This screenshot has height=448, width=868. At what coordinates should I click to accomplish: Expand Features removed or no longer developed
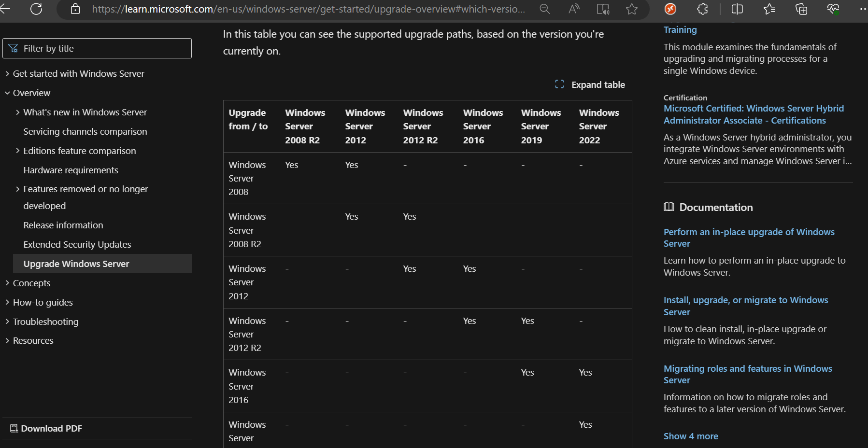pyautogui.click(x=18, y=189)
